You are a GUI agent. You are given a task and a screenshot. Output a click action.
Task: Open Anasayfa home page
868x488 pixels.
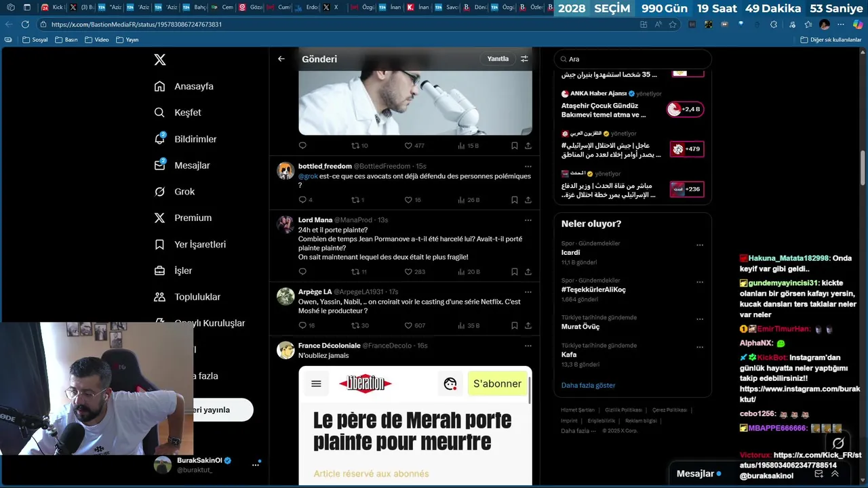pyautogui.click(x=184, y=86)
